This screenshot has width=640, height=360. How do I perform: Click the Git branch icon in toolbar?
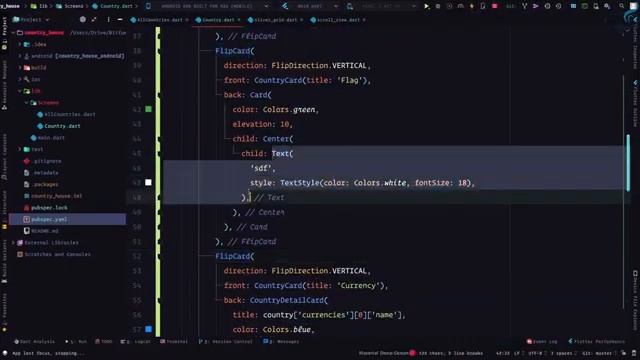click(524, 7)
